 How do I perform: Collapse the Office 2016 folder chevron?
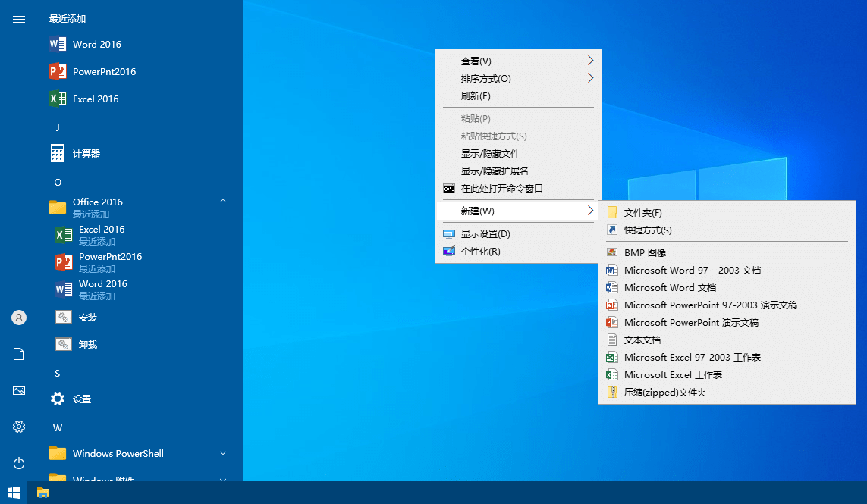coord(223,201)
